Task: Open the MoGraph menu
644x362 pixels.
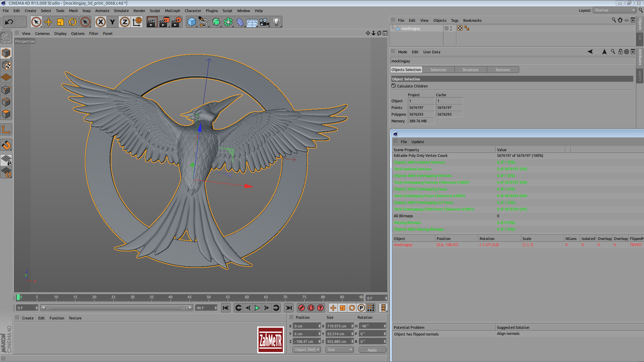Action: pyautogui.click(x=172, y=10)
